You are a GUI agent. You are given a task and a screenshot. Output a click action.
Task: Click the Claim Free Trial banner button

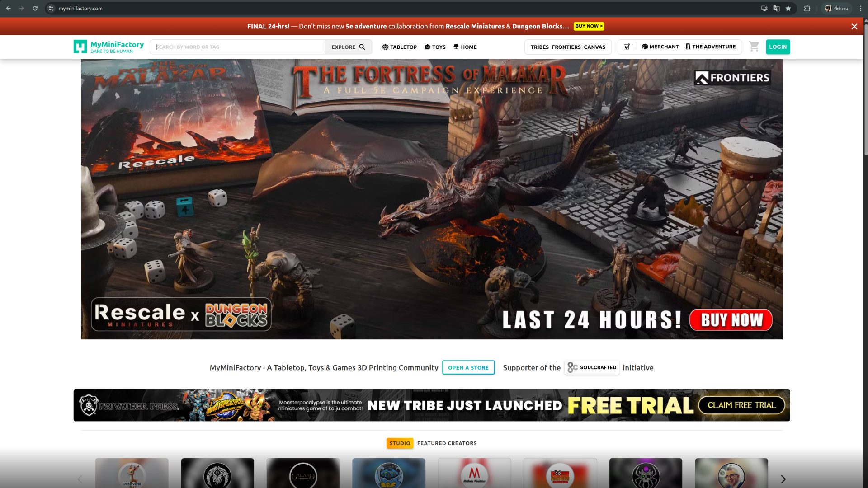(741, 405)
